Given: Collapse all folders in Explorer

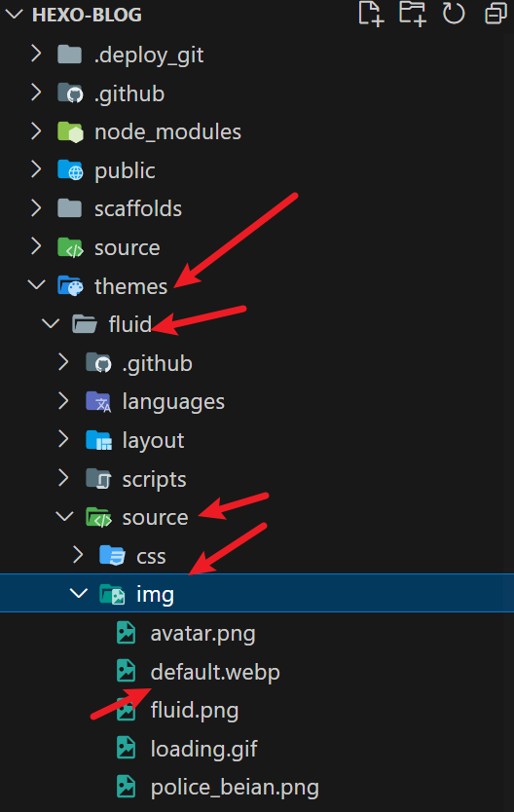Looking at the screenshot, I should click(x=496, y=14).
